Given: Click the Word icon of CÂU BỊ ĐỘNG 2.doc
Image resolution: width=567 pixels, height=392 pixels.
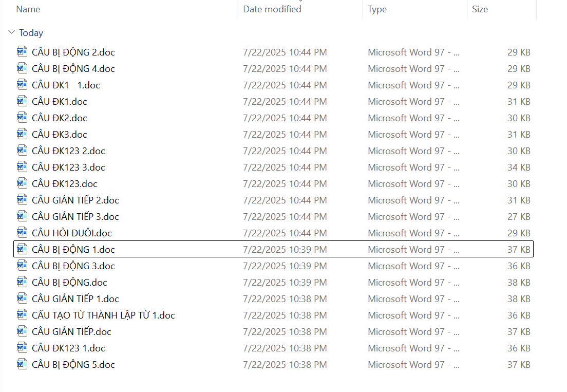Looking at the screenshot, I should [22, 52].
